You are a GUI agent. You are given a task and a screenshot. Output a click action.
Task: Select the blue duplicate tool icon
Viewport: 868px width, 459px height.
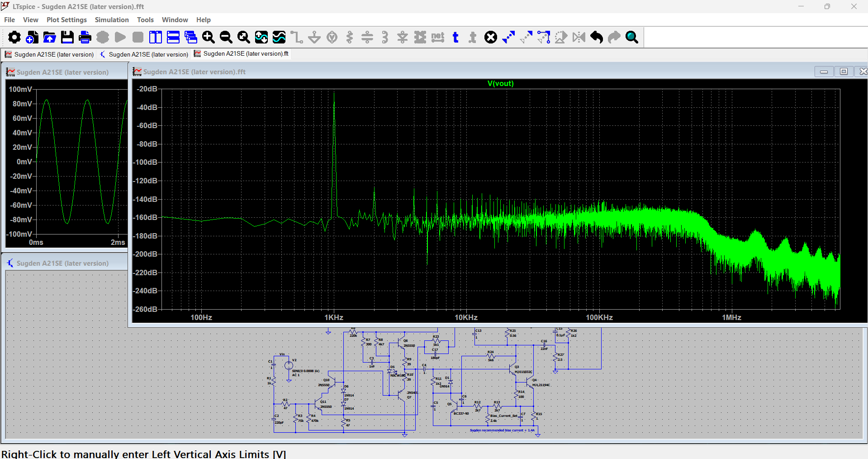508,37
